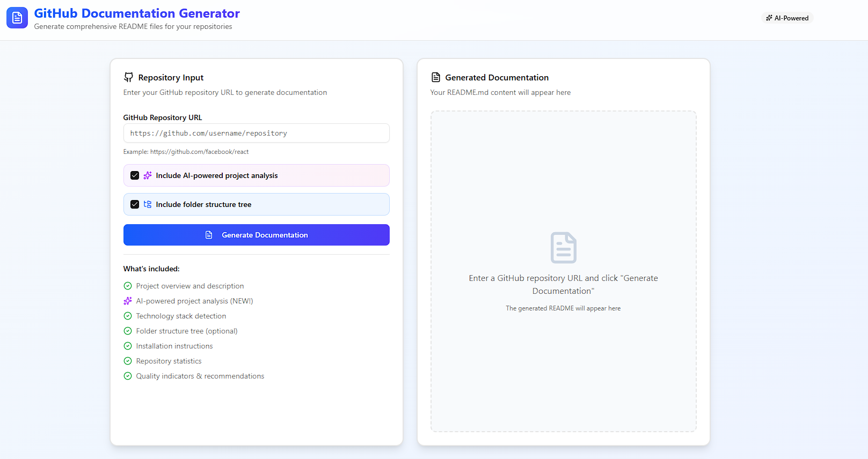Click 'The generated README will appear here' text
868x459 pixels.
coord(563,308)
